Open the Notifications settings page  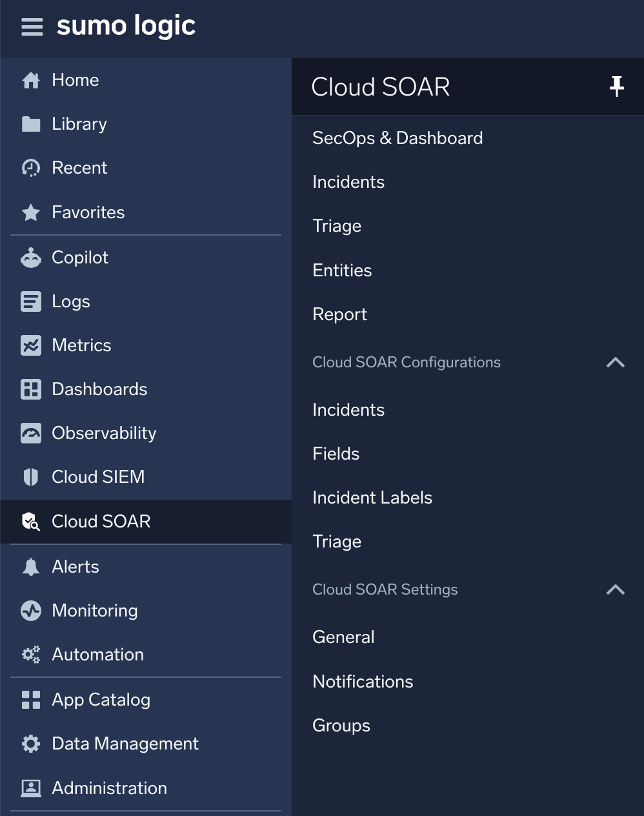pyautogui.click(x=363, y=681)
